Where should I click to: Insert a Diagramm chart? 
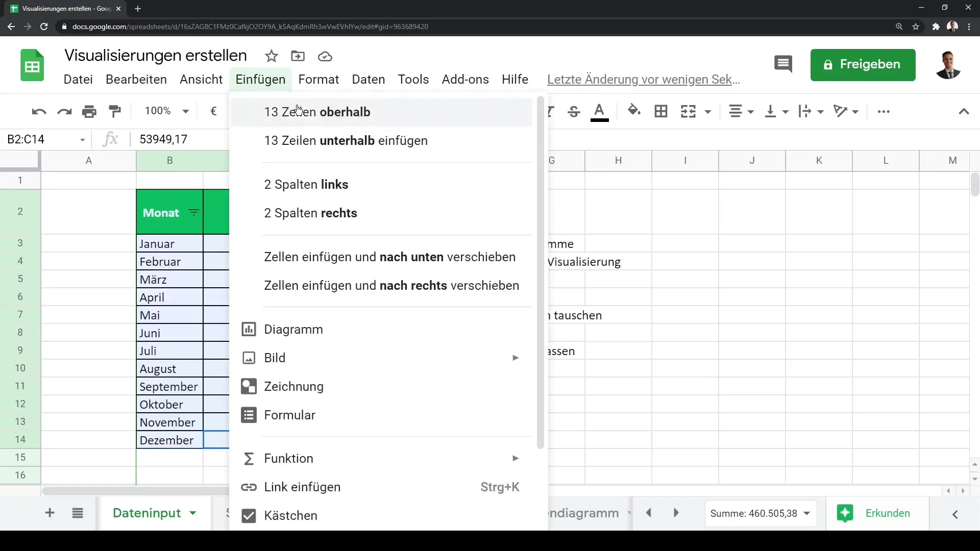381,330
